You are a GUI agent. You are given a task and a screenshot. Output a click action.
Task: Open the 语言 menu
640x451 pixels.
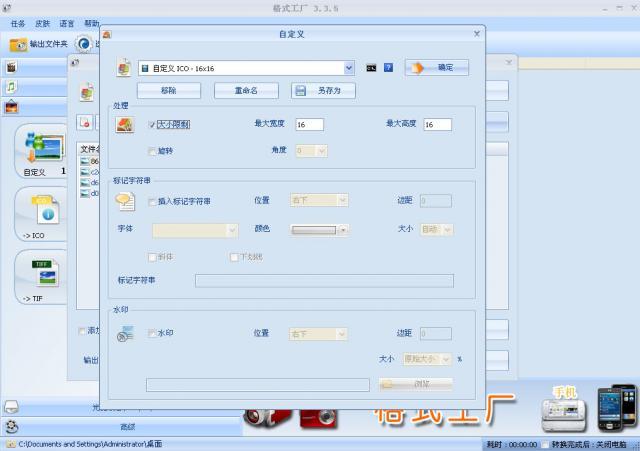tap(67, 23)
